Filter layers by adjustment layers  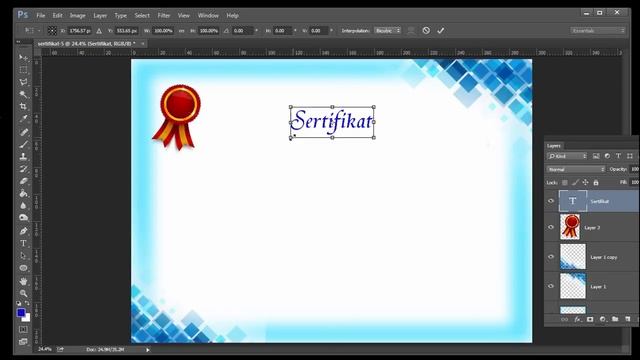tap(607, 156)
